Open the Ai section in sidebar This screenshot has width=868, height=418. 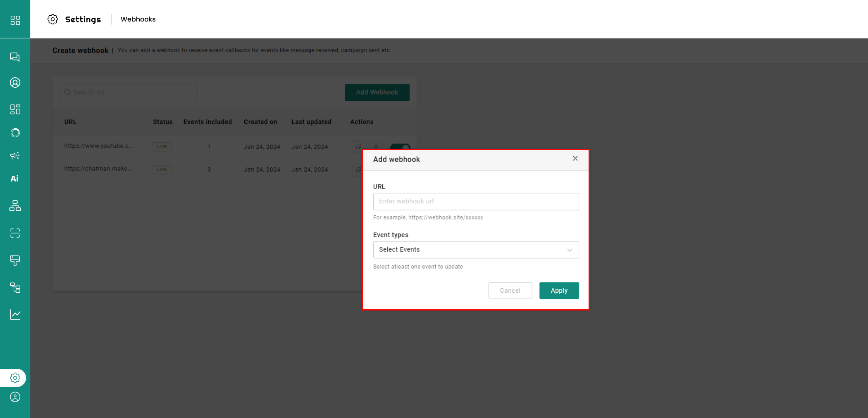tap(15, 179)
